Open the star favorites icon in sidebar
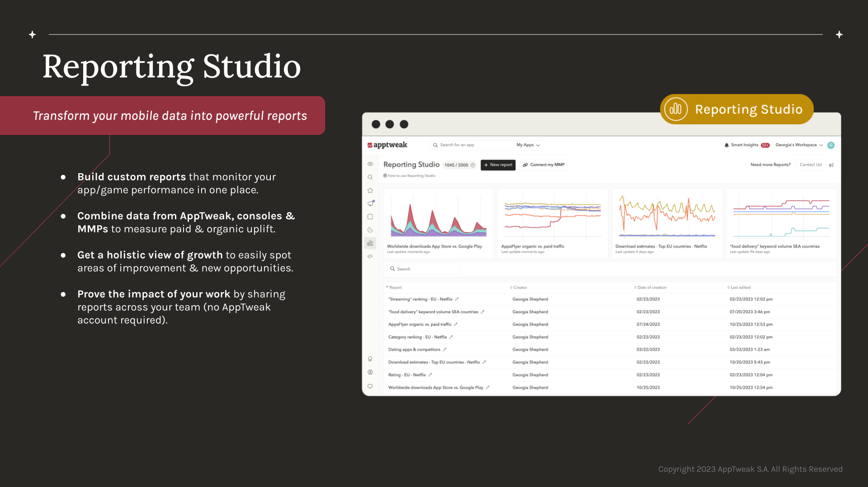This screenshot has width=868, height=487. tap(370, 190)
